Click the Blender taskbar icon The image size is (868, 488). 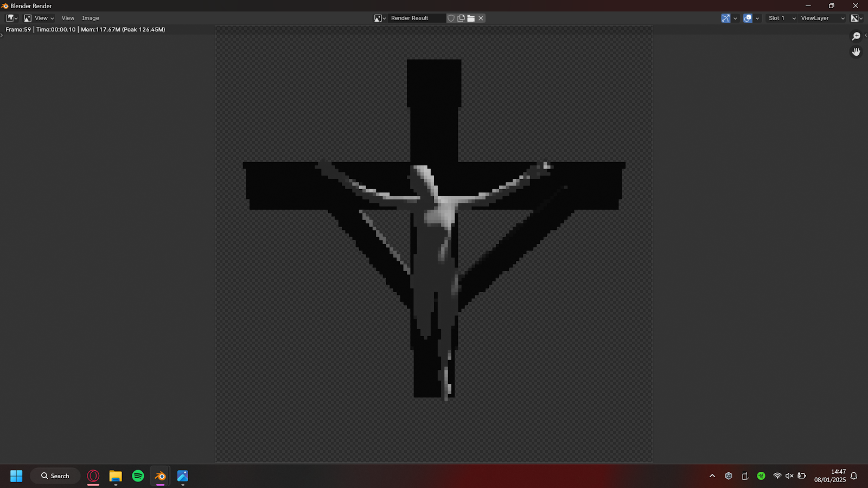point(160,476)
